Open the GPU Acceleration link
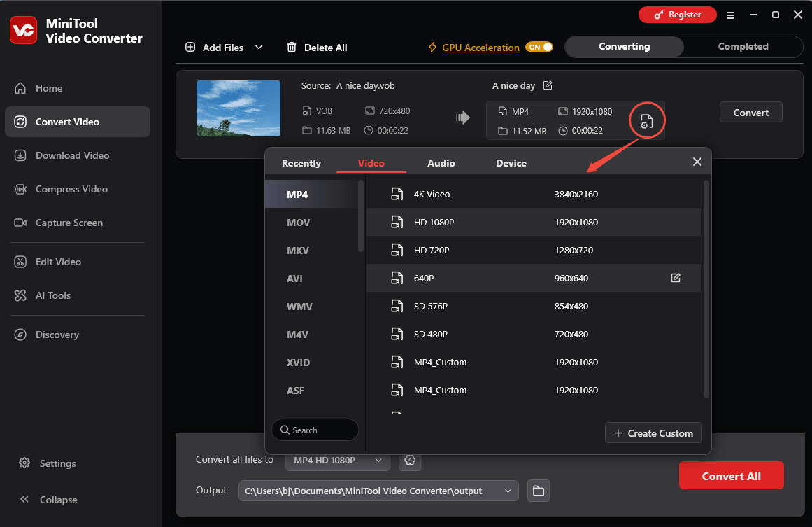Image resolution: width=812 pixels, height=527 pixels. 480,48
